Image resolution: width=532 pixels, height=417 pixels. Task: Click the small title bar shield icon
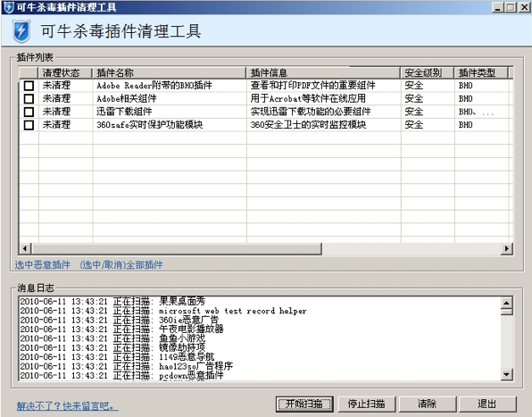[x=9, y=7]
